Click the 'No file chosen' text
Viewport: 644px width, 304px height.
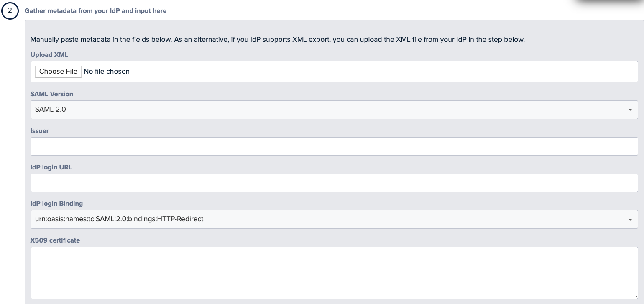107,72
